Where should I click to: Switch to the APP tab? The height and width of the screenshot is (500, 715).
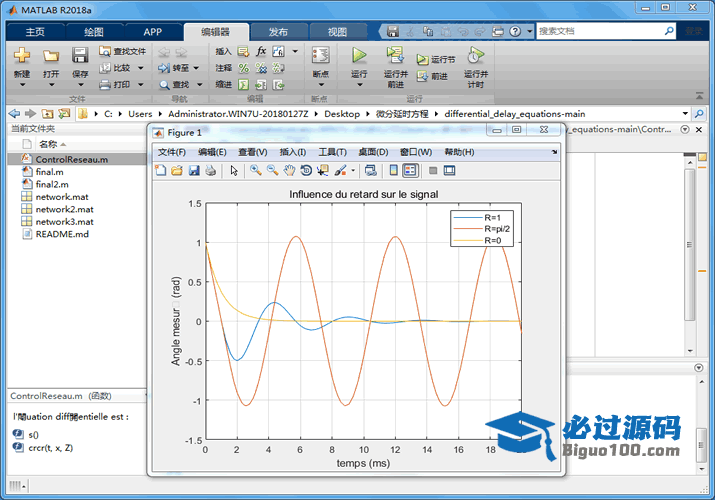click(153, 32)
